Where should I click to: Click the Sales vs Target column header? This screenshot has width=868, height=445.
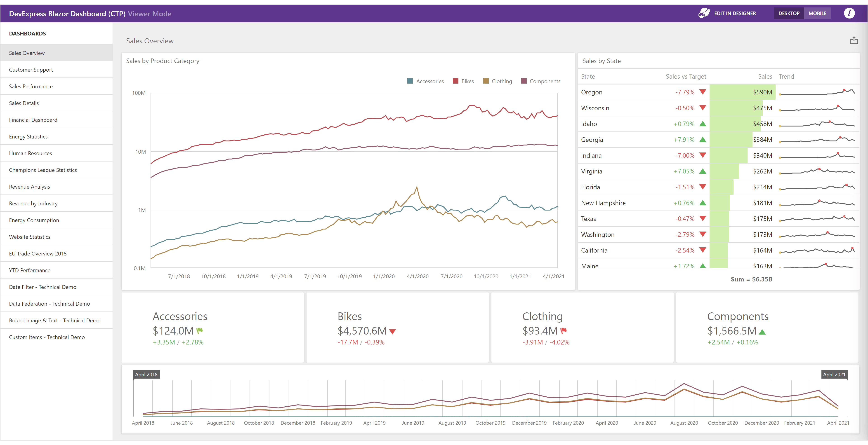tap(686, 76)
